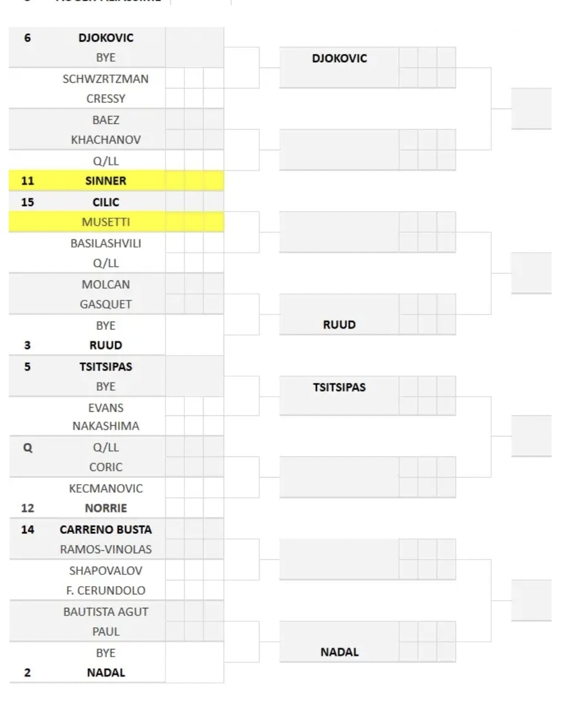
Task: Click seed number 2 beside NADAL
Action: 28,673
